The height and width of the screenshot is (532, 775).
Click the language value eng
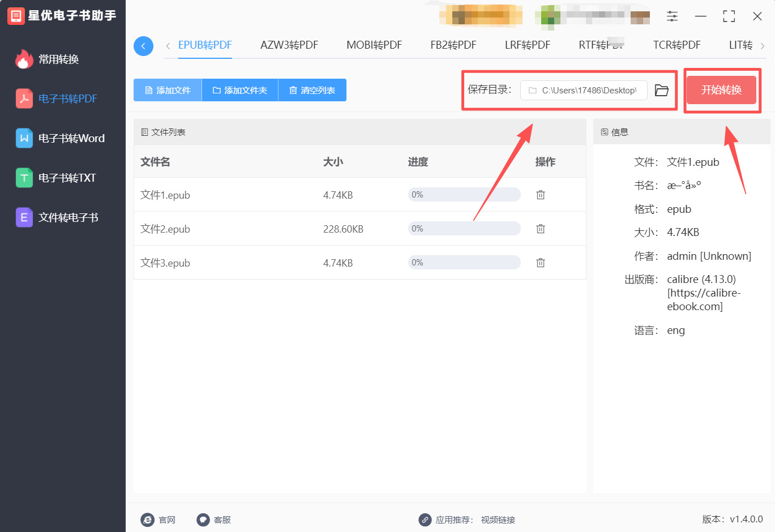(x=676, y=331)
